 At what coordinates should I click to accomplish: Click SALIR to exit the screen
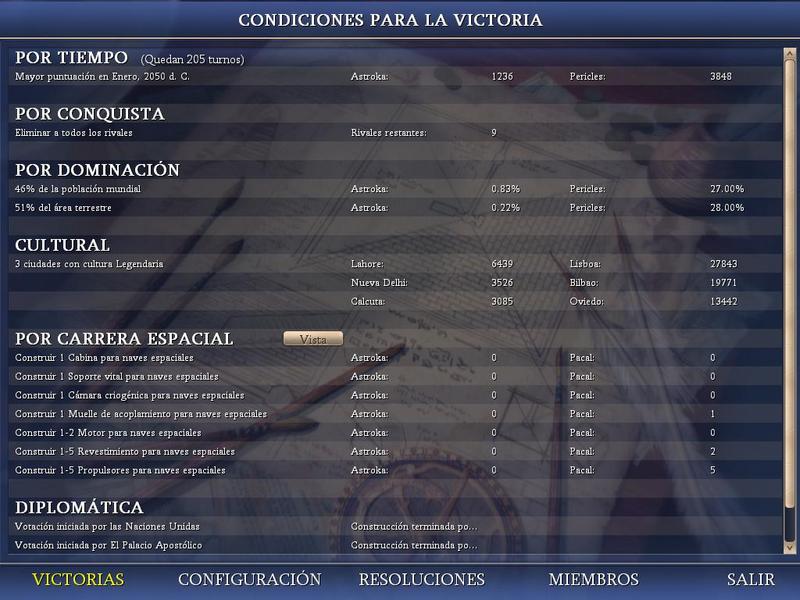click(x=750, y=580)
